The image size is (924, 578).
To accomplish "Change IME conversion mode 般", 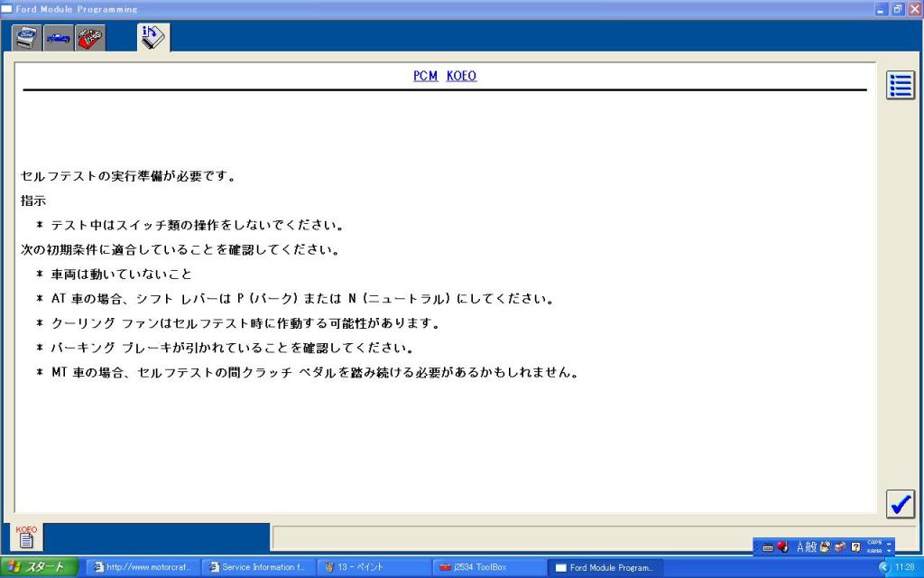I will coord(811,546).
